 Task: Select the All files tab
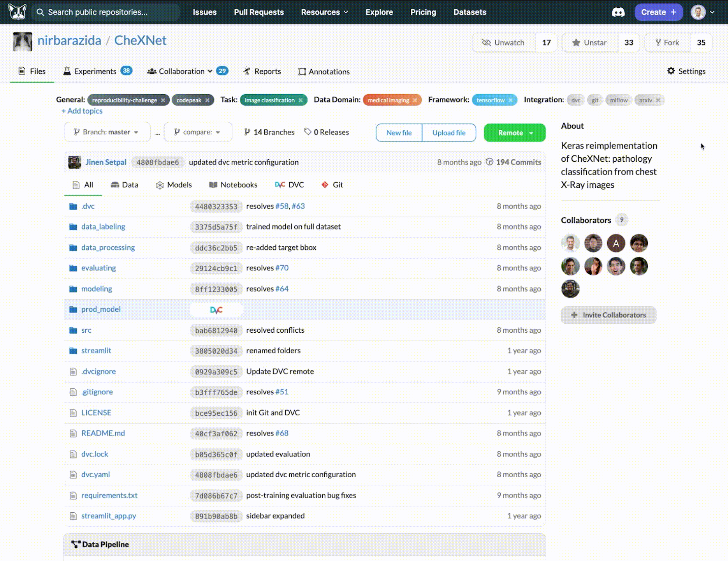[x=83, y=185]
